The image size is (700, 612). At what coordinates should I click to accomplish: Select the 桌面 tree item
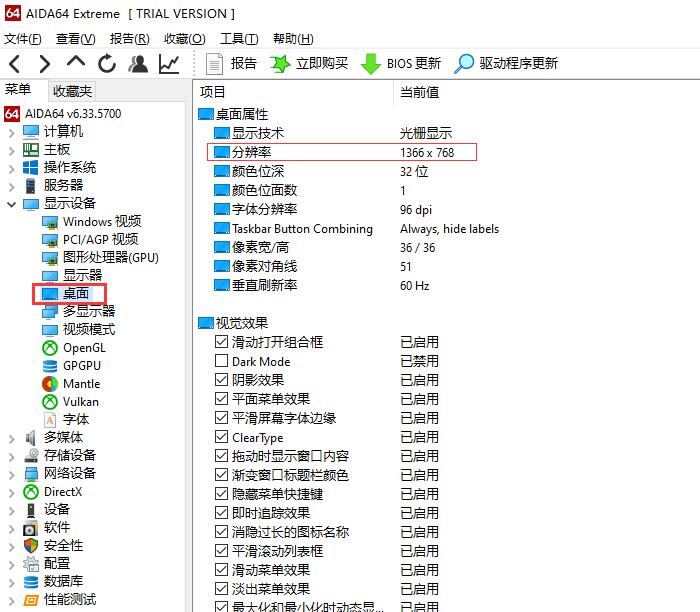click(66, 294)
